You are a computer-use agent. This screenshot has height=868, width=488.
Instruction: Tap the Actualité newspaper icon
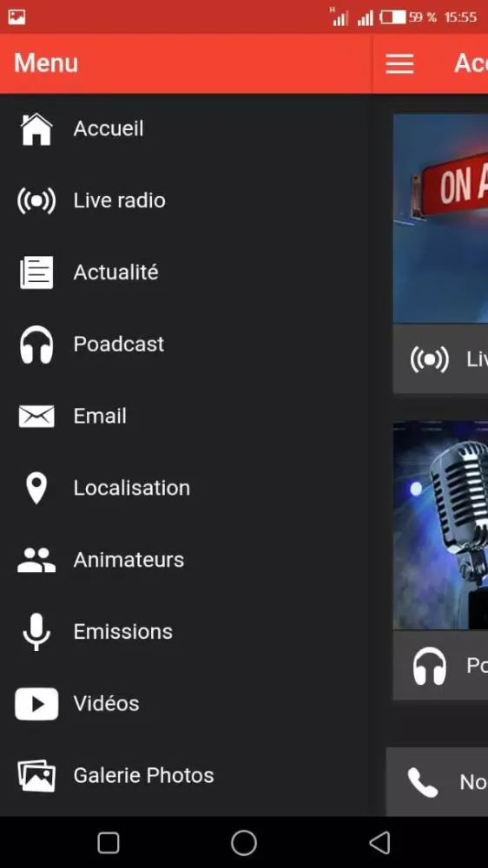pos(36,273)
